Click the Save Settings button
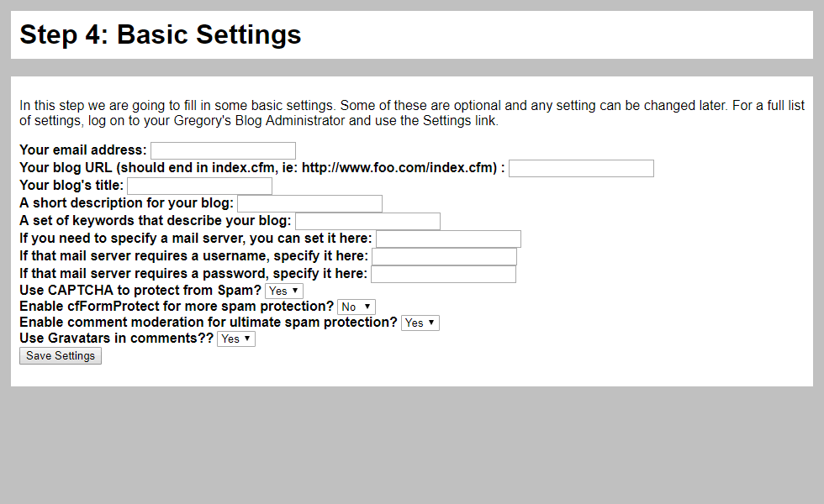The image size is (824, 504). 61,356
